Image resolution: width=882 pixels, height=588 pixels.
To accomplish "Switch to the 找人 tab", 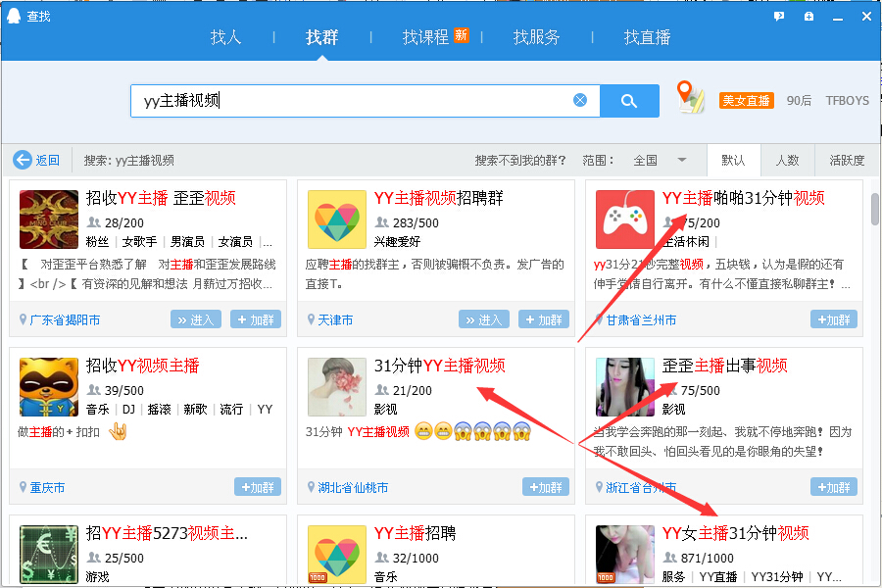I will (x=226, y=37).
